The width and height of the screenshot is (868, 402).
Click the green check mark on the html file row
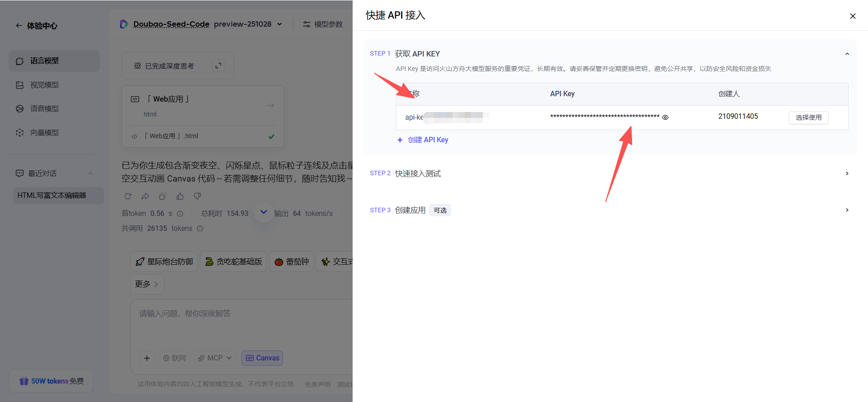(271, 136)
